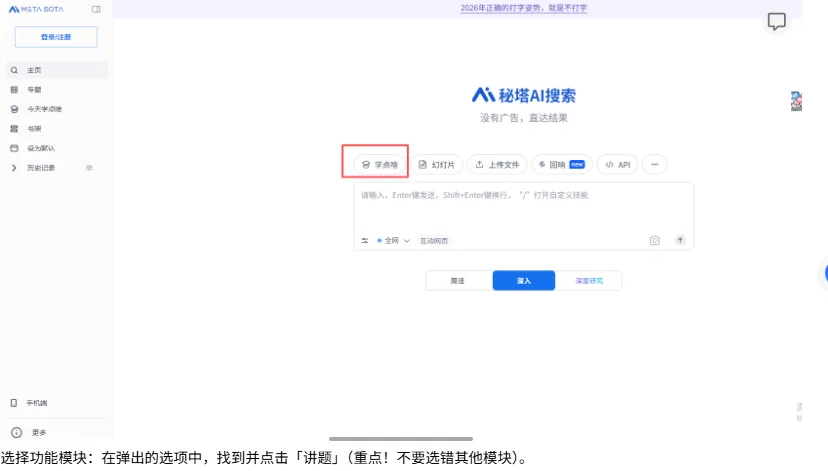
Task: Collapse the sidebar using the panel icon
Action: click(96, 9)
